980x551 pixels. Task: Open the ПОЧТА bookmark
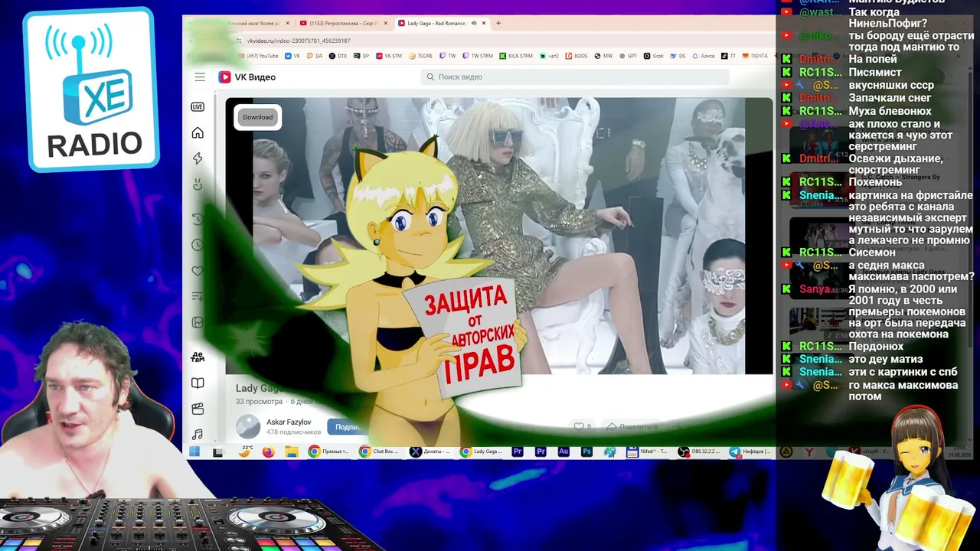(x=754, y=56)
